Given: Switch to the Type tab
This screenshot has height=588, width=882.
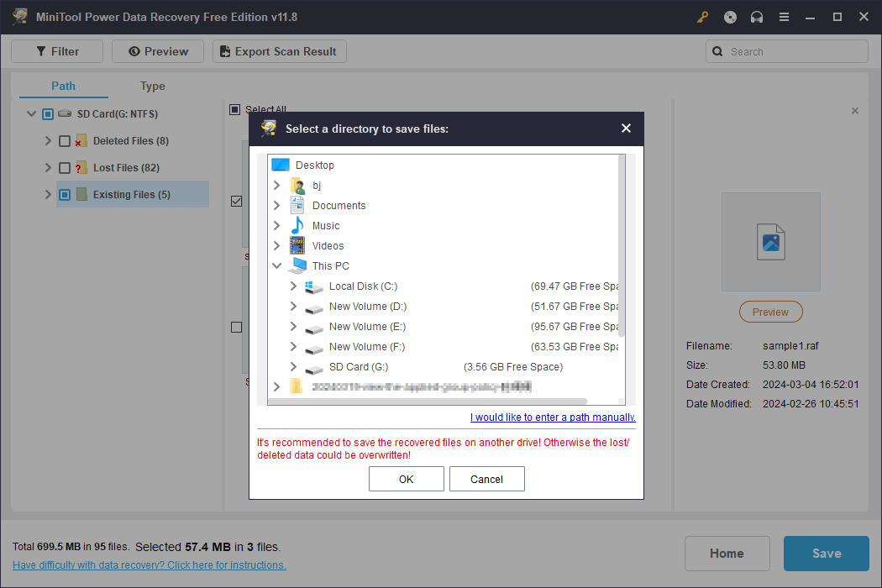Looking at the screenshot, I should click(152, 86).
